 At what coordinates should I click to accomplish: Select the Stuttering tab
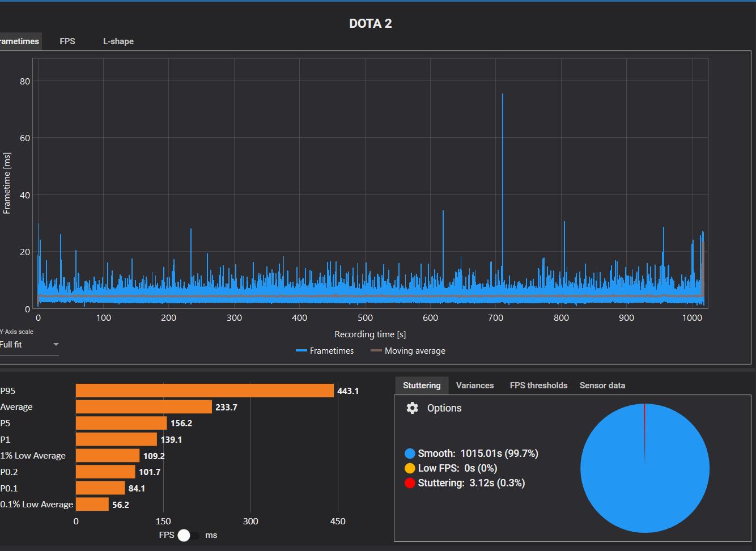(x=422, y=385)
